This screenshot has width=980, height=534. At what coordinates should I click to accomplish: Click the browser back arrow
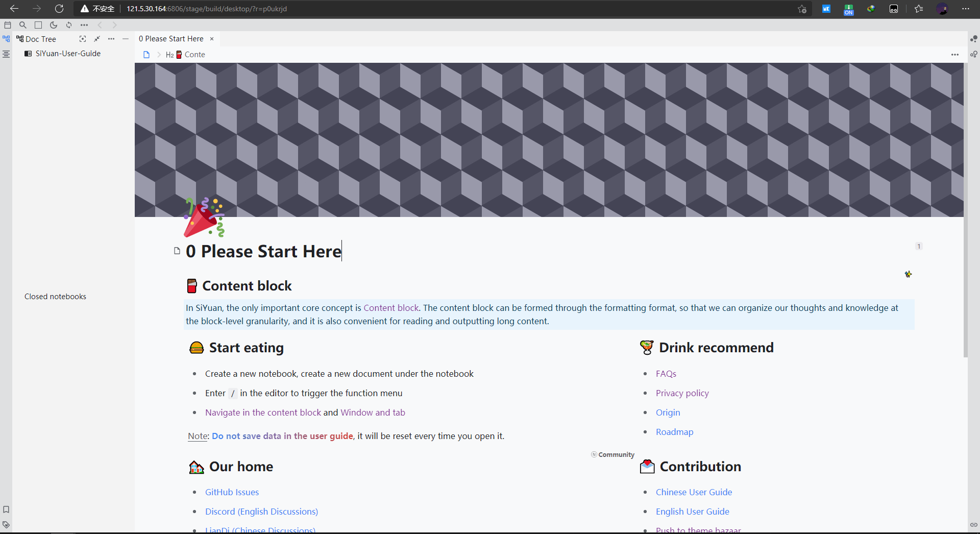(x=14, y=9)
